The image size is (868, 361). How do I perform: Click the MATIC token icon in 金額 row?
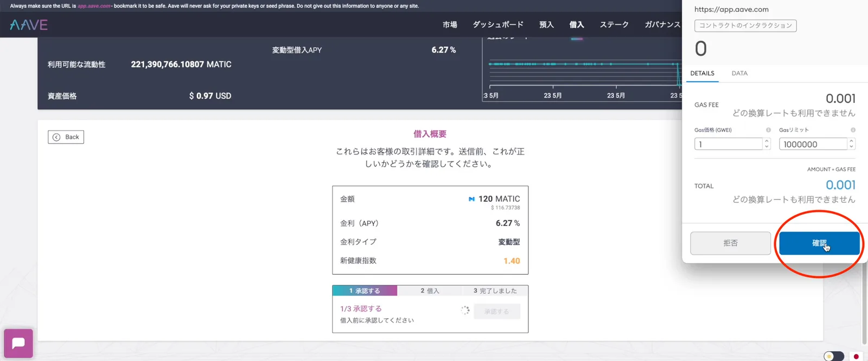pos(471,199)
